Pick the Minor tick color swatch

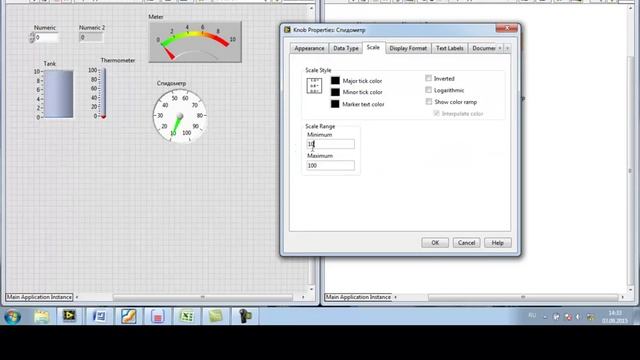click(x=335, y=92)
